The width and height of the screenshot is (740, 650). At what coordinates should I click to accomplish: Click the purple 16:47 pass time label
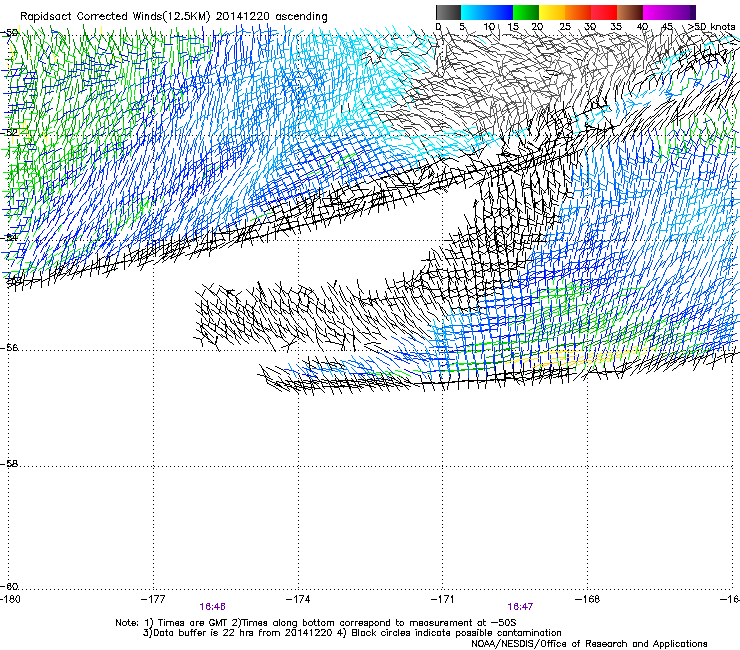(520, 607)
